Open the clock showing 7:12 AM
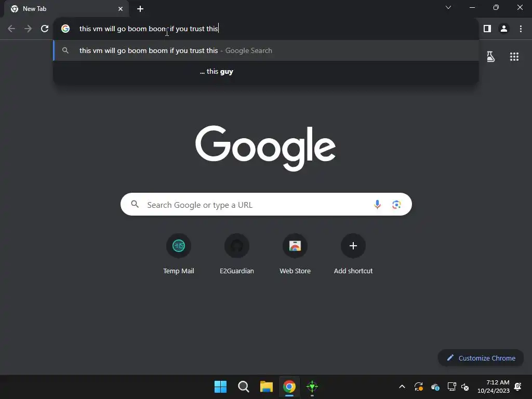Image resolution: width=532 pixels, height=399 pixels. click(494, 387)
